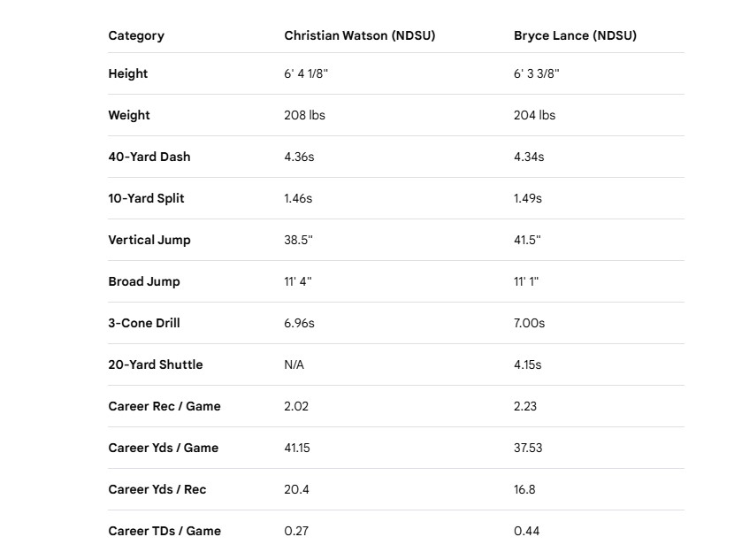Click Bryce Lance's 4.34s dash time
This screenshot has width=742, height=560.
point(529,157)
